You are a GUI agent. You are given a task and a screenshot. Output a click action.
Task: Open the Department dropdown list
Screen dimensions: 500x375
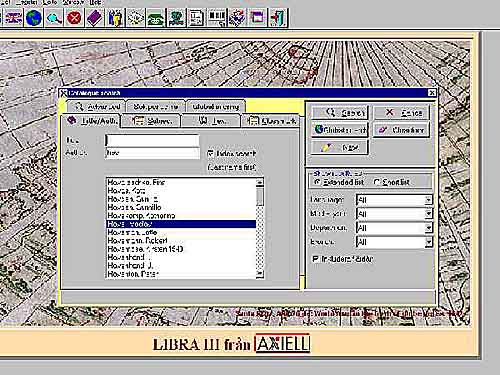pos(395,228)
